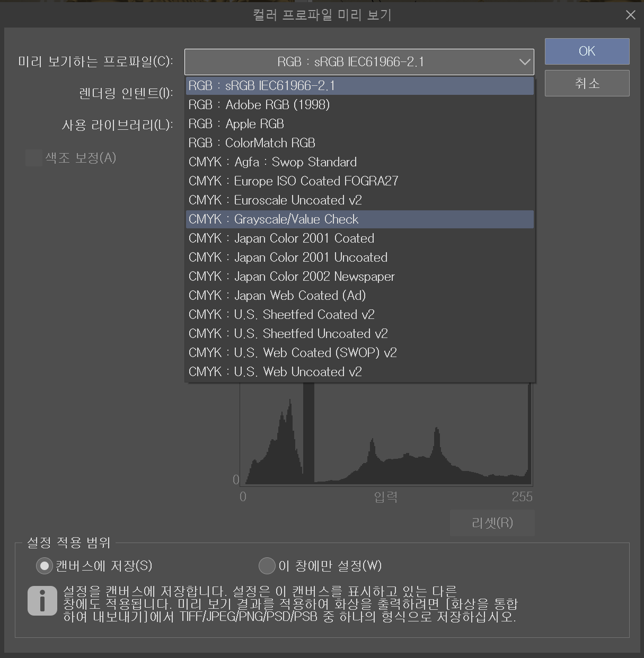Pick CMYK : Grayscale/Value Check
Image resolution: width=644 pixels, height=658 pixels.
[359, 219]
